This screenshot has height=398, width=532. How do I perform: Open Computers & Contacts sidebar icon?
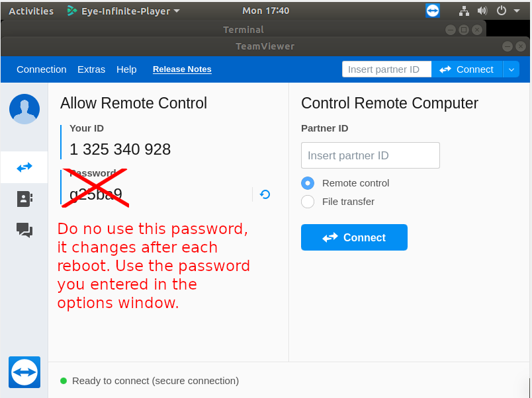(x=24, y=199)
